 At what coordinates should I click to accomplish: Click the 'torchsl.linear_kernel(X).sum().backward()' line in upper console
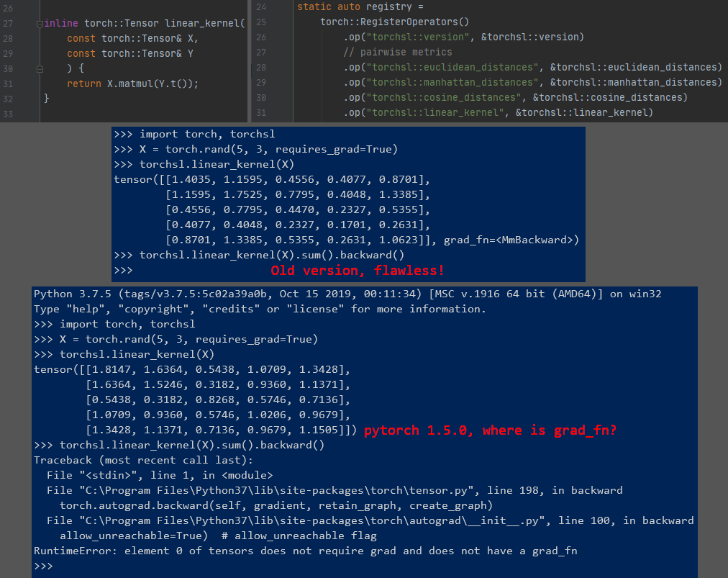tap(272, 256)
